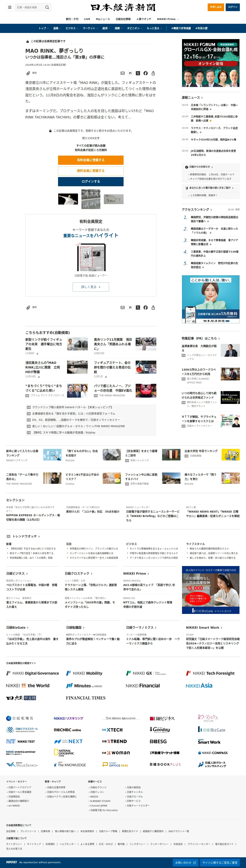246x868 pixels.
Task: Click the Facebook icon below the paid-member box
Action: (146, 307)
